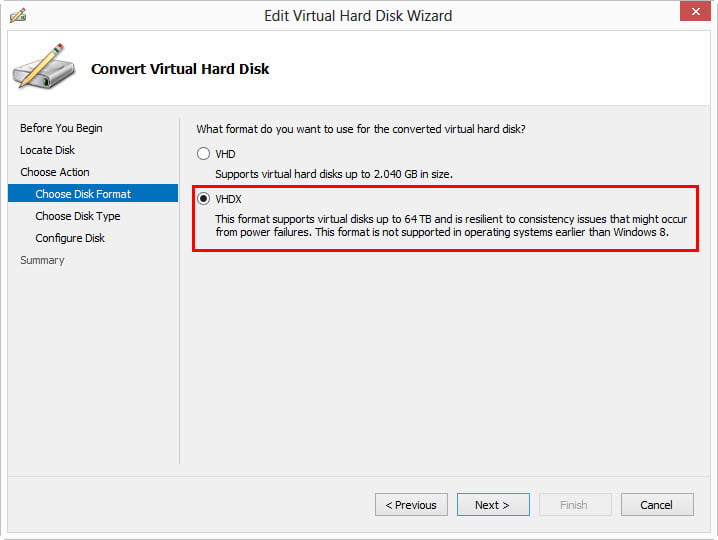Viewport: 718px width, 540px height.
Task: Click the VHD 2.040 GB size description
Action: coord(334,174)
